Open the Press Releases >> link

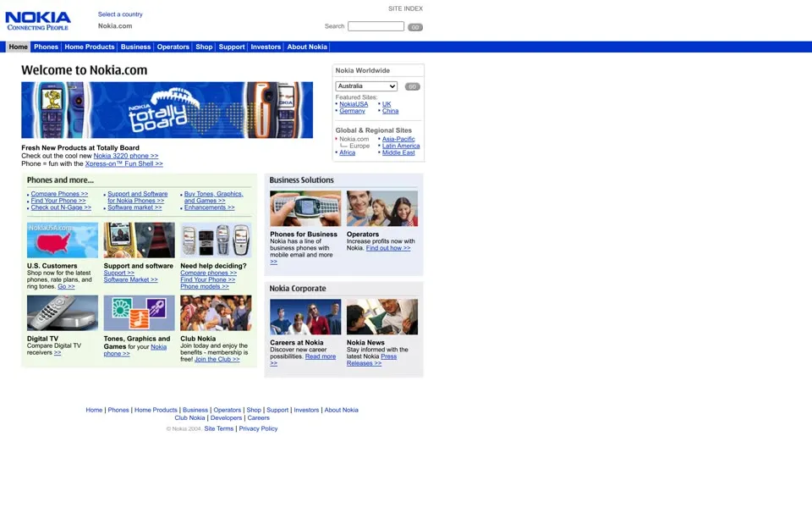point(372,360)
